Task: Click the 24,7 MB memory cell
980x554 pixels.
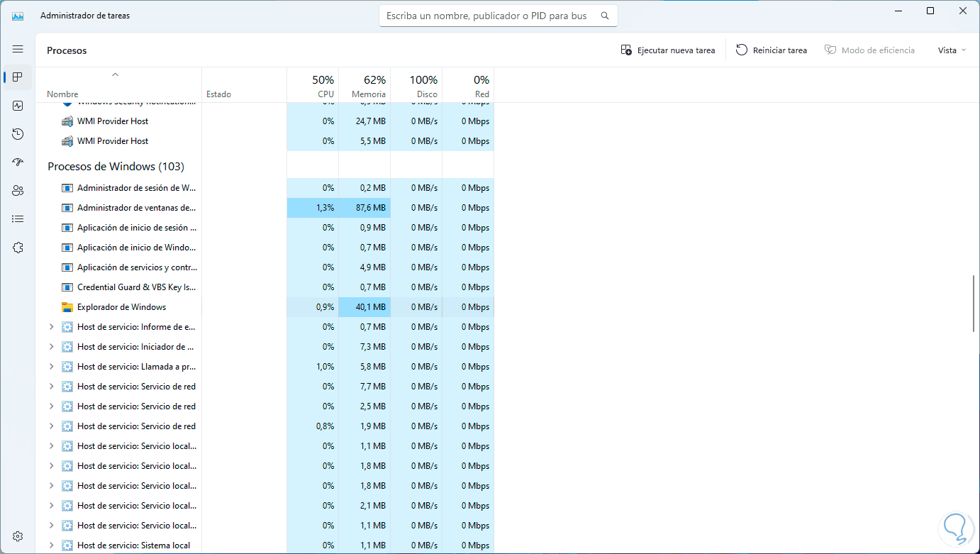Action: (364, 121)
